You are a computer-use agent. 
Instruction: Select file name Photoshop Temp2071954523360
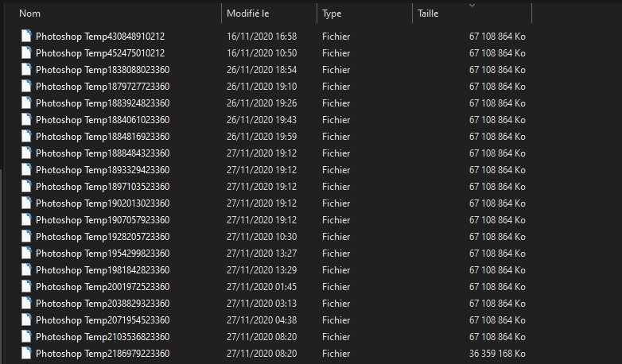coord(103,320)
